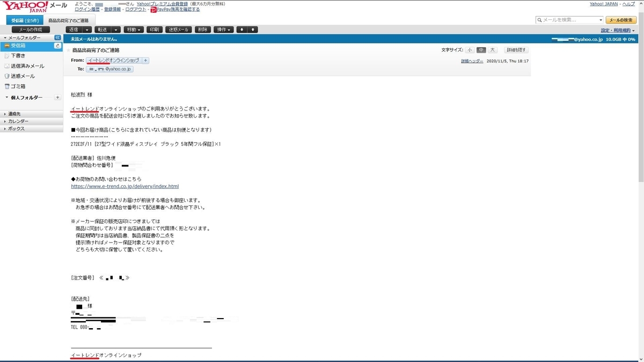Open PayPay残高を確認する link
The width and height of the screenshot is (644, 362).
click(178, 10)
